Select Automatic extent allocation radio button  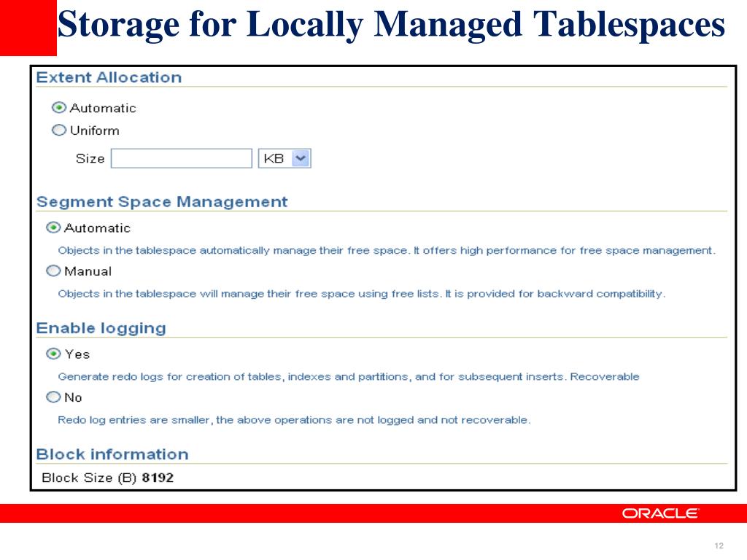click(x=58, y=108)
